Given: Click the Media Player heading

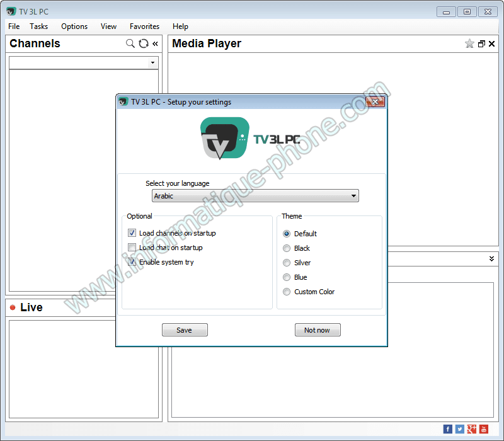Looking at the screenshot, I should 207,43.
